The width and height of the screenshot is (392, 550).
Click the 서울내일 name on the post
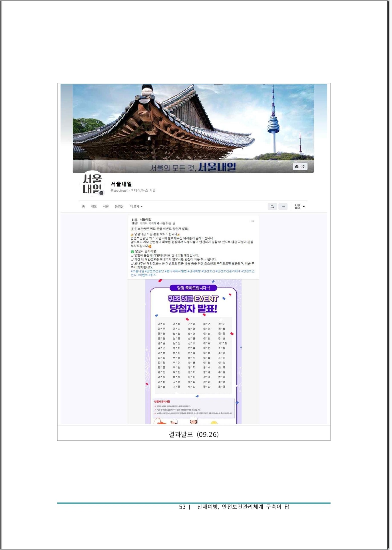(x=146, y=219)
